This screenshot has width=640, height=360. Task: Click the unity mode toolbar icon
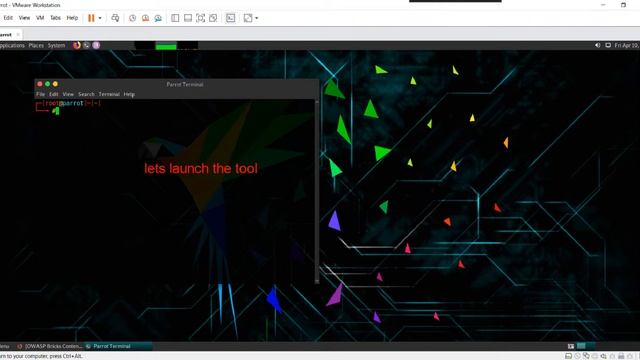(x=213, y=18)
